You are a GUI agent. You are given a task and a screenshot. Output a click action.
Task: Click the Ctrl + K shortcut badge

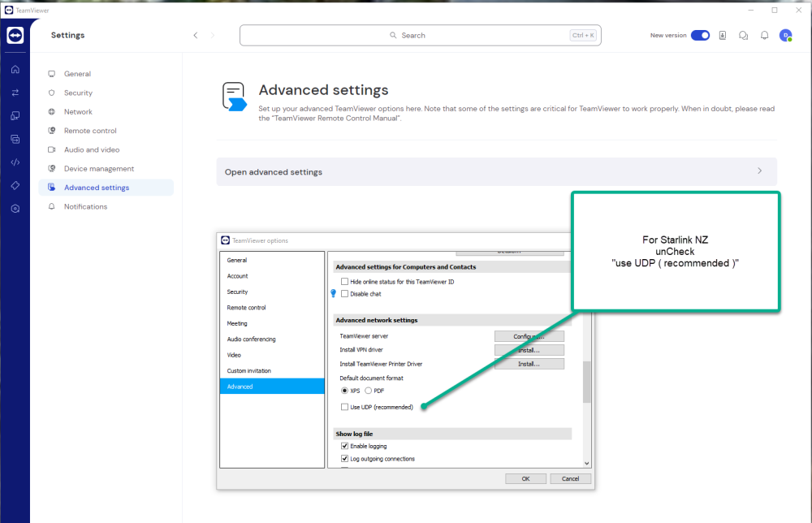pos(583,35)
